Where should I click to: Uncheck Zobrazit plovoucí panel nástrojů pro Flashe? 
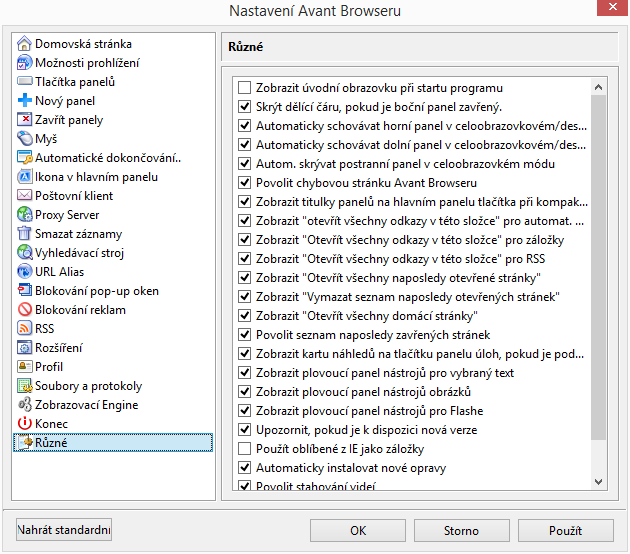244,410
